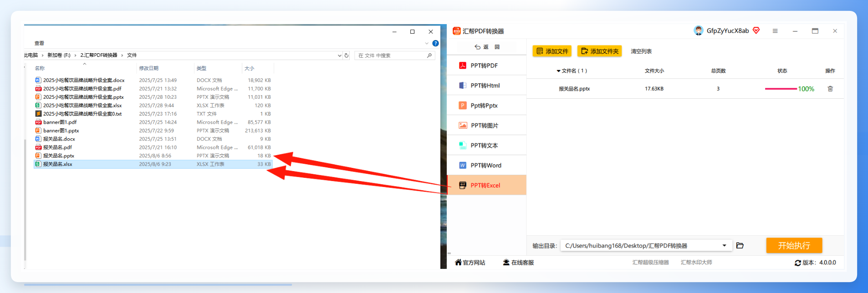Image resolution: width=868 pixels, height=293 pixels.
Task: Navigate to 新加卷 (F:) in breadcrumb
Action: (x=59, y=55)
